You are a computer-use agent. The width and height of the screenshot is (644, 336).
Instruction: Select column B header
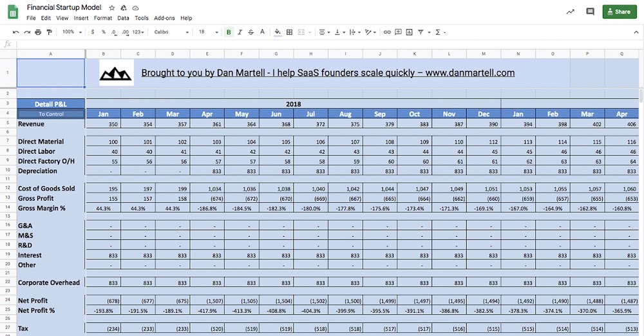tap(103, 54)
